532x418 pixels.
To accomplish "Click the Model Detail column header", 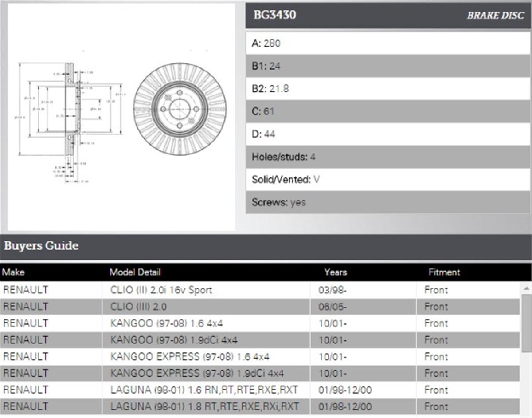I will pos(135,272).
